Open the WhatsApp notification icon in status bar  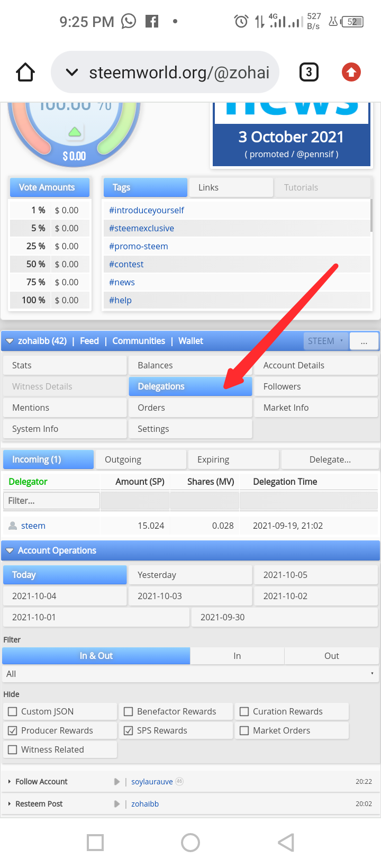(x=129, y=21)
